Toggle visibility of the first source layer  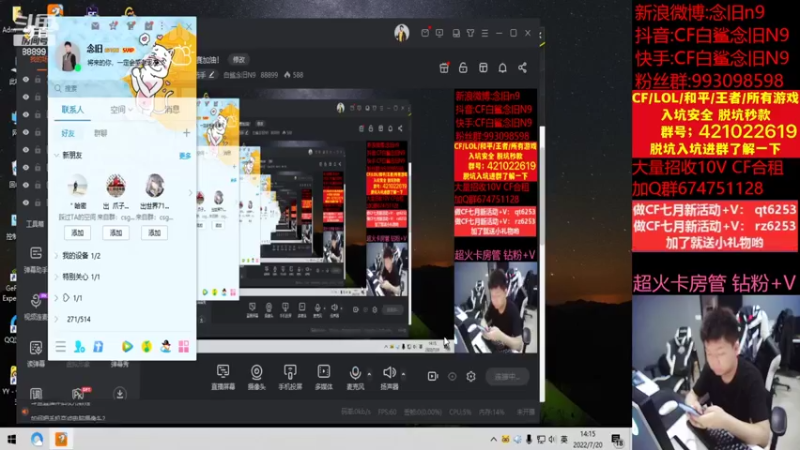pos(26,80)
